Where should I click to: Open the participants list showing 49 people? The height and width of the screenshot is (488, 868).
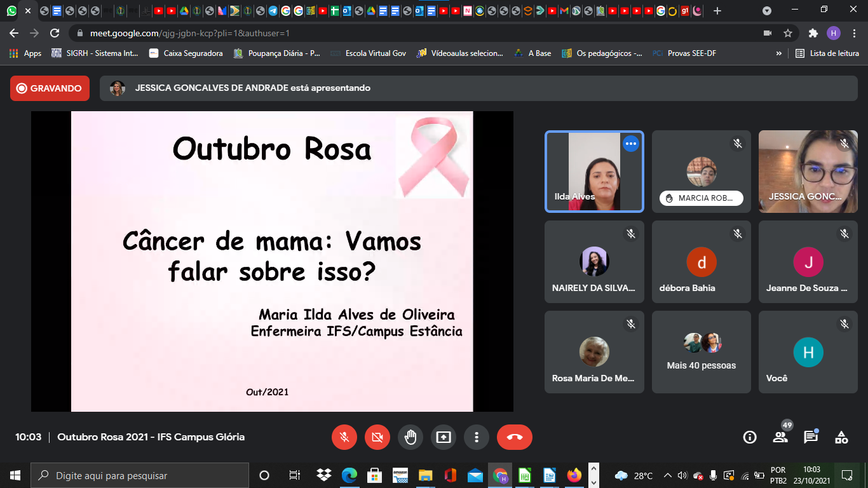pyautogui.click(x=780, y=437)
